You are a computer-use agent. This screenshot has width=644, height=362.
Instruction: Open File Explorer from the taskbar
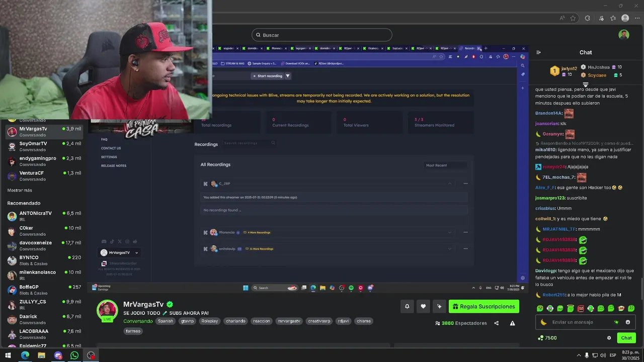click(41, 355)
